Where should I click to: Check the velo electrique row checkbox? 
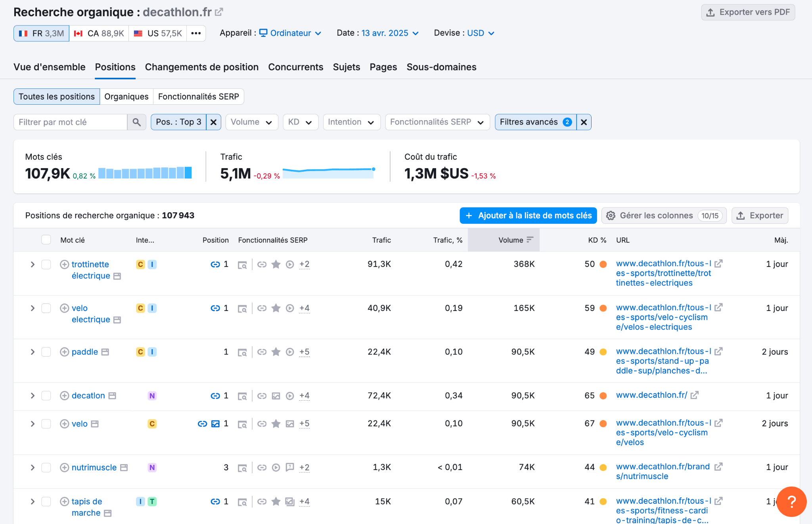[46, 308]
